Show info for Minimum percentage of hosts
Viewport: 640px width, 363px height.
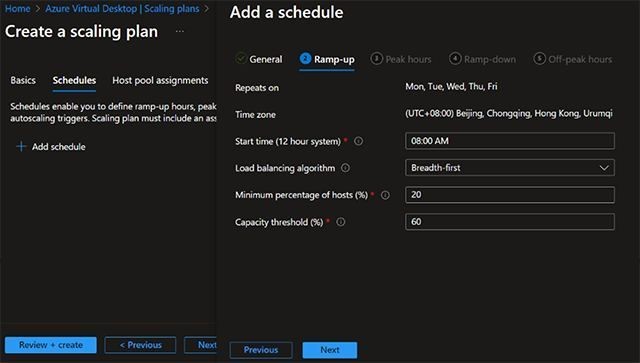[385, 195]
